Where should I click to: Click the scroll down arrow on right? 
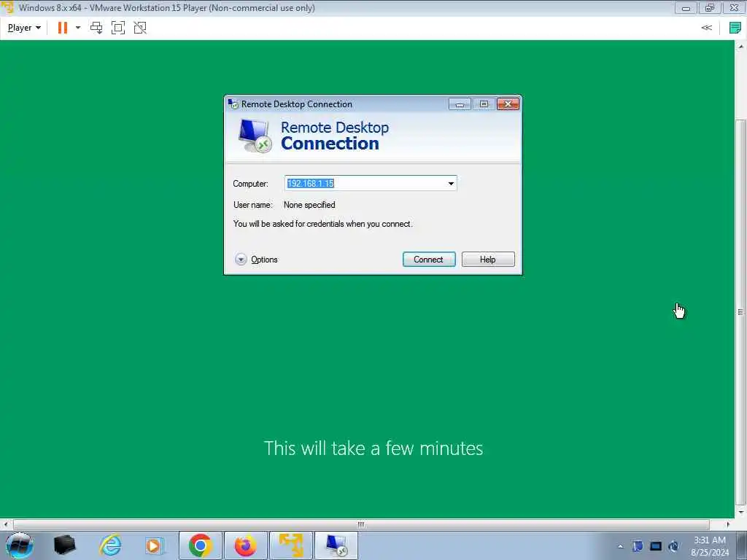pos(741,512)
